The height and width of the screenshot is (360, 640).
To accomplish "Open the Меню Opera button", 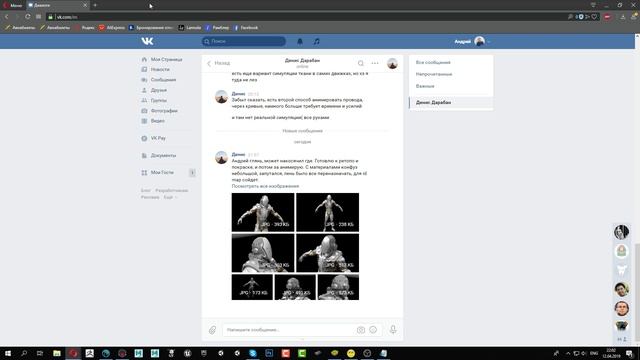I will coord(12,5).
